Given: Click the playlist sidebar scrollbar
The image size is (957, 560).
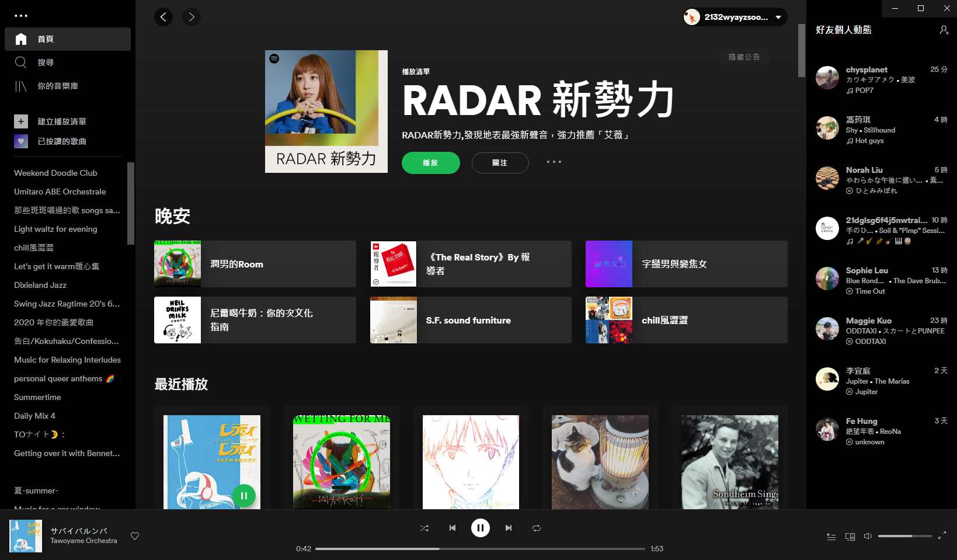Looking at the screenshot, I should pos(131,203).
